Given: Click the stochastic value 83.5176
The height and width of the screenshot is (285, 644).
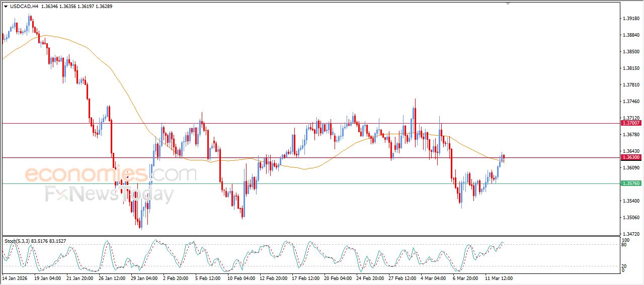Looking at the screenshot, I should pyautogui.click(x=40, y=241).
